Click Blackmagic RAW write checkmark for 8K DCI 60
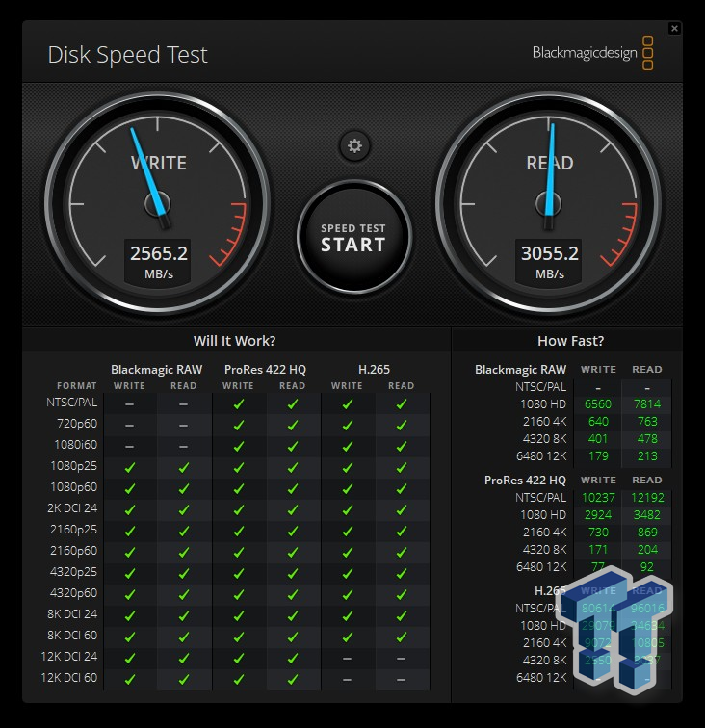 coord(130,637)
